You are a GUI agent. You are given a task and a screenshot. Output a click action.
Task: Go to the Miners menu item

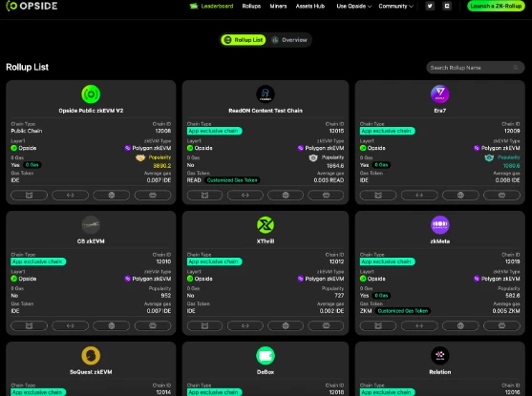pyautogui.click(x=278, y=6)
